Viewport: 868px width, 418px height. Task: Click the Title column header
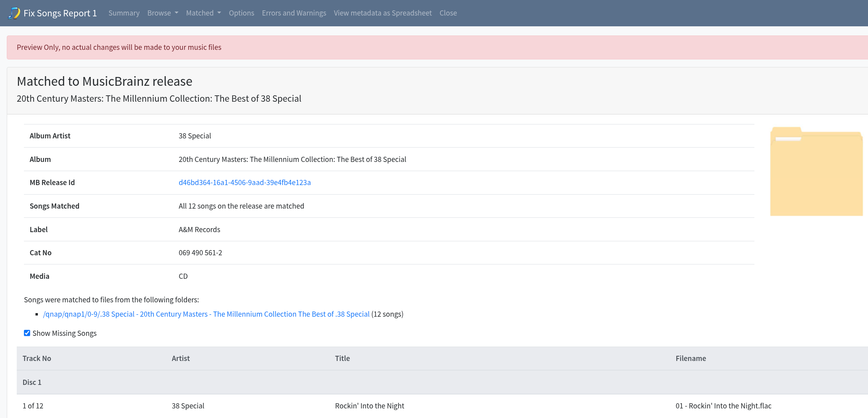coord(342,359)
